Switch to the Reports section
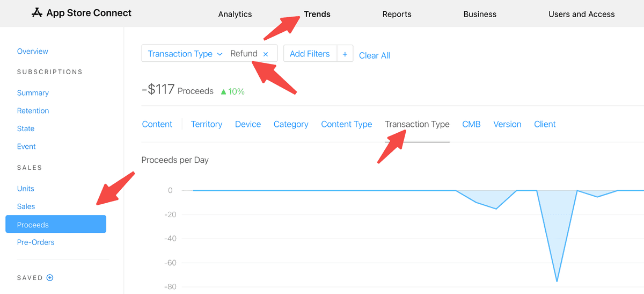Screen dimensions: 644x294 coord(397,14)
